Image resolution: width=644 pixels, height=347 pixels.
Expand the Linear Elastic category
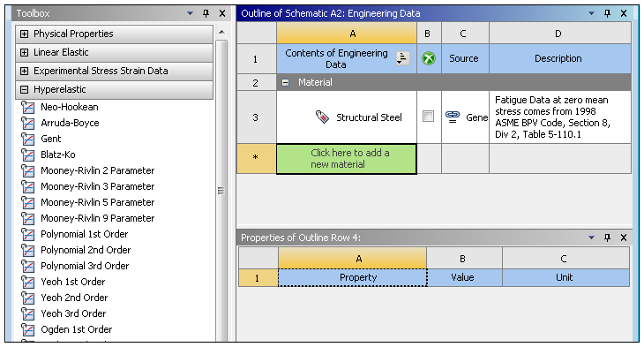coord(24,52)
